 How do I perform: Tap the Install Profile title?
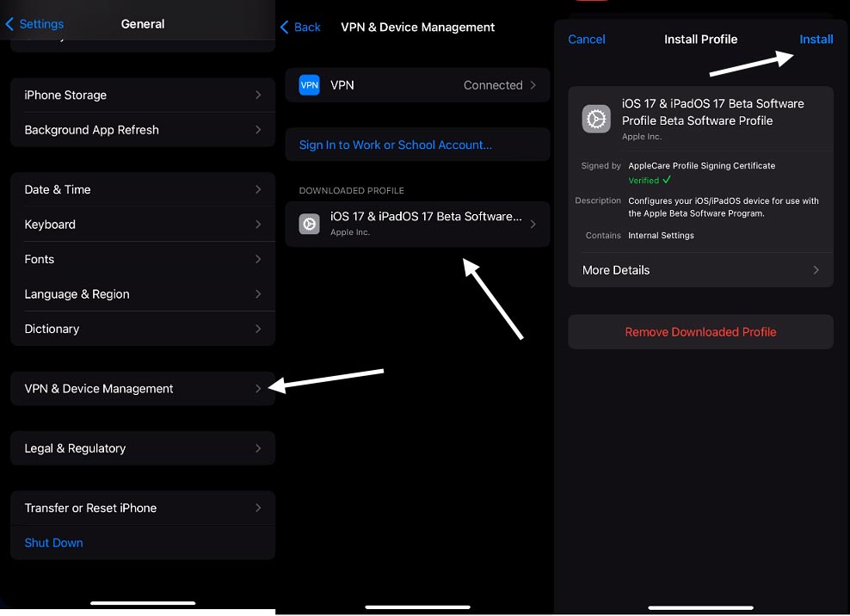[x=700, y=39]
